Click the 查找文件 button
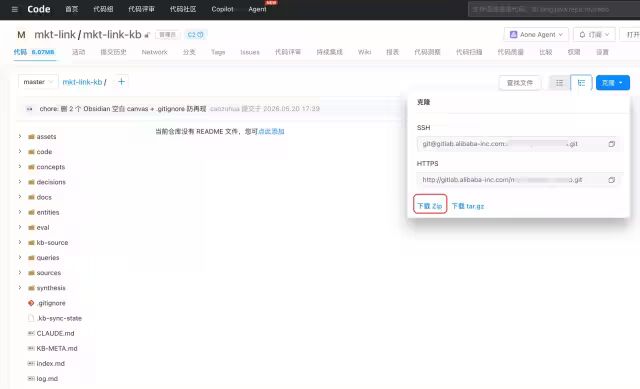640x389 pixels. tap(520, 83)
